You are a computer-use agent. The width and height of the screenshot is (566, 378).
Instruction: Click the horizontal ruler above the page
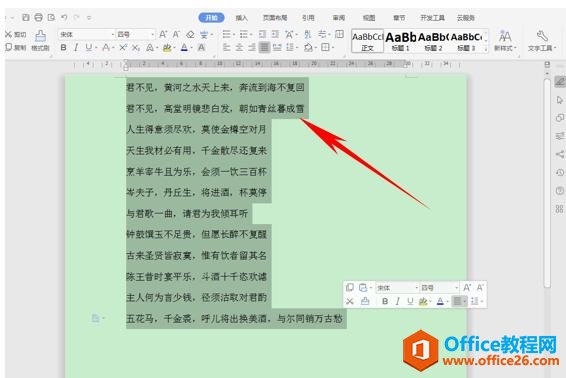[x=267, y=64]
